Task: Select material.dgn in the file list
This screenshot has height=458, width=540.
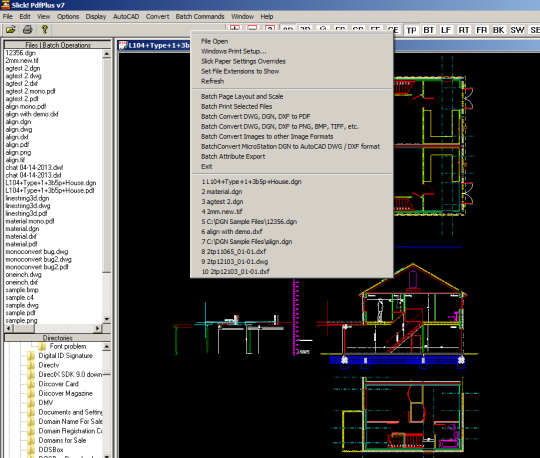Action: point(22,229)
